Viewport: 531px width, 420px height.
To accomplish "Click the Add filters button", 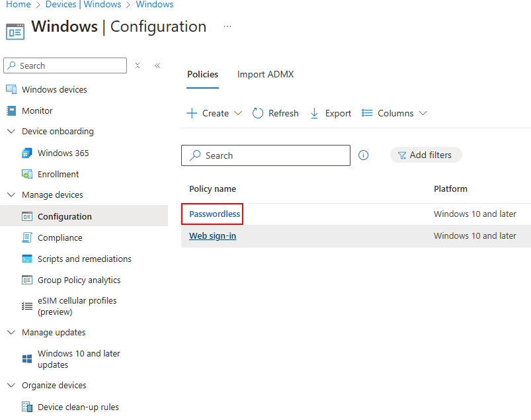I will tap(426, 155).
